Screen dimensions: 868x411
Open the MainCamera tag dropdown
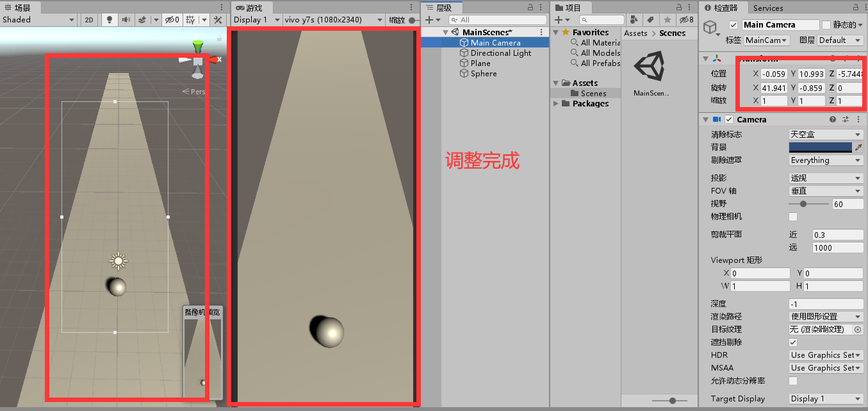click(767, 40)
